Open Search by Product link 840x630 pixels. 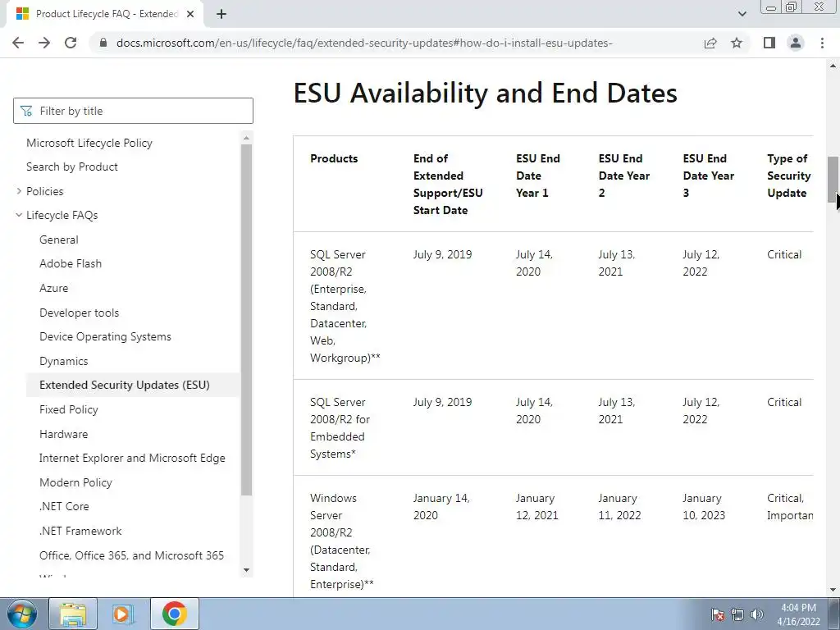[x=72, y=167]
